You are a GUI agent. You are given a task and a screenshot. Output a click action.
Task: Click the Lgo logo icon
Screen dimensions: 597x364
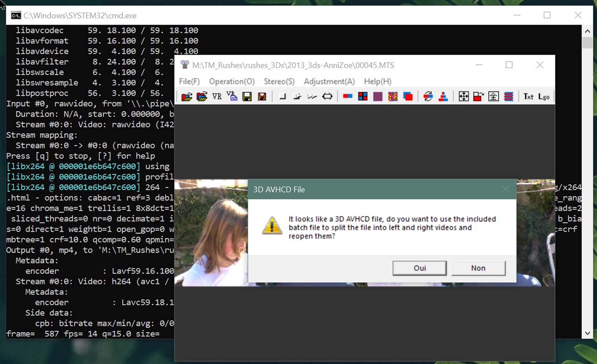(x=544, y=96)
